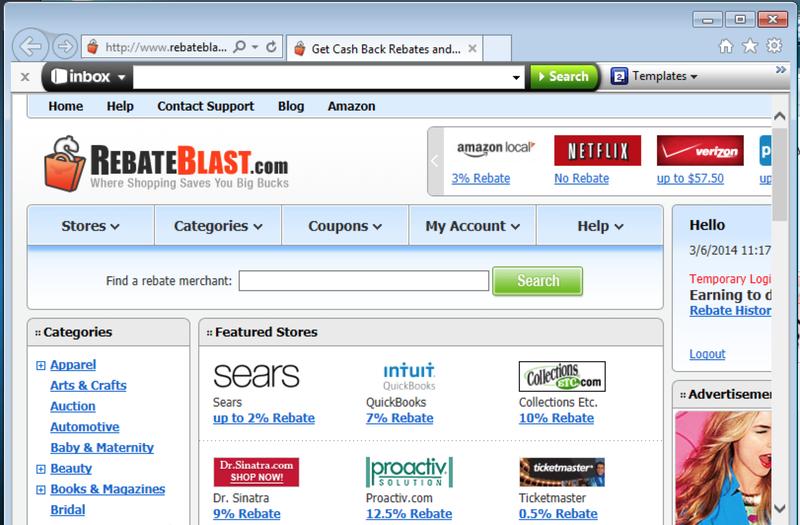Expand the Books & Magazines category
This screenshot has width=800, height=525.
point(41,490)
